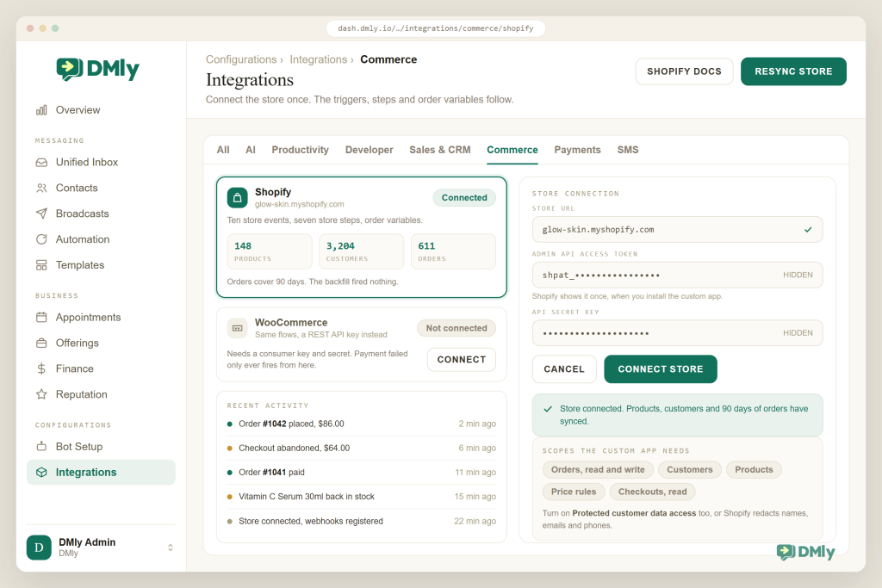This screenshot has height=588, width=882.
Task: Go to Integrations breadcrumb
Action: pos(319,59)
